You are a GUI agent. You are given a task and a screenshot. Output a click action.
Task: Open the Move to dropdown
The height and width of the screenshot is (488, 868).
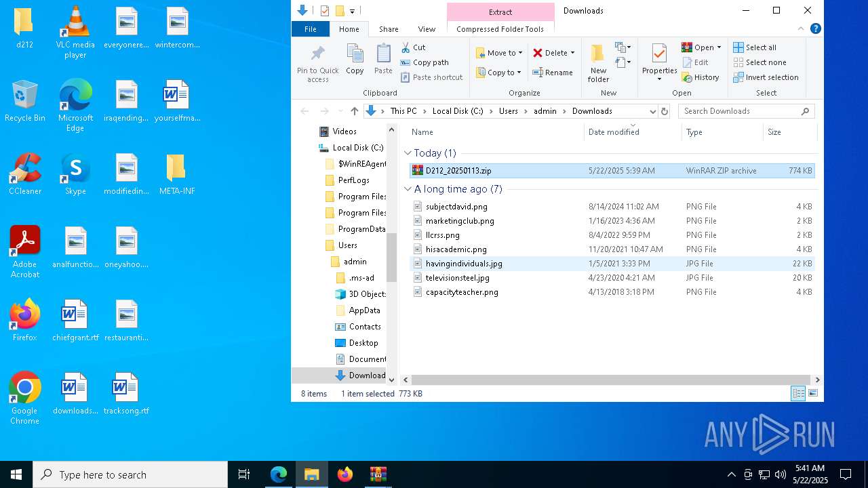[499, 53]
